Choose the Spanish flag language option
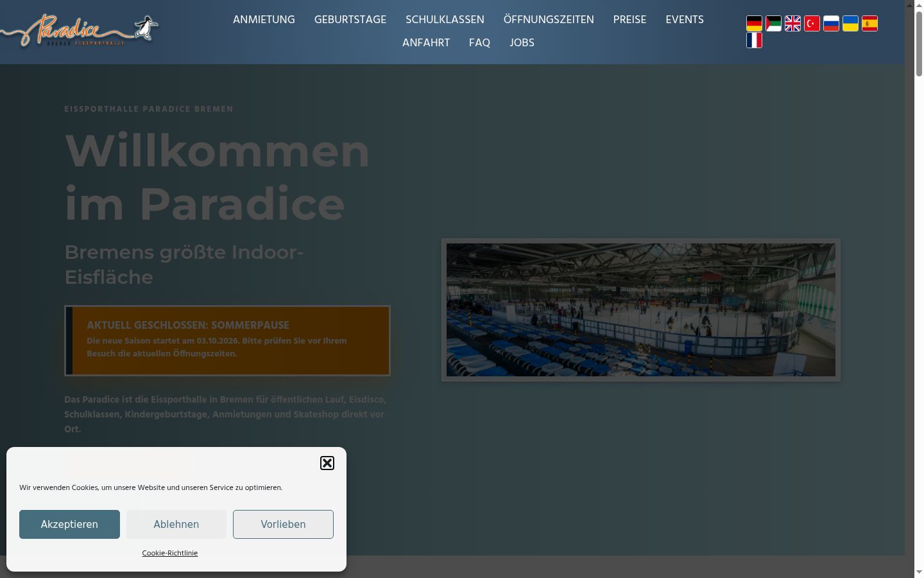Viewport: 924px width, 578px height. point(870,24)
